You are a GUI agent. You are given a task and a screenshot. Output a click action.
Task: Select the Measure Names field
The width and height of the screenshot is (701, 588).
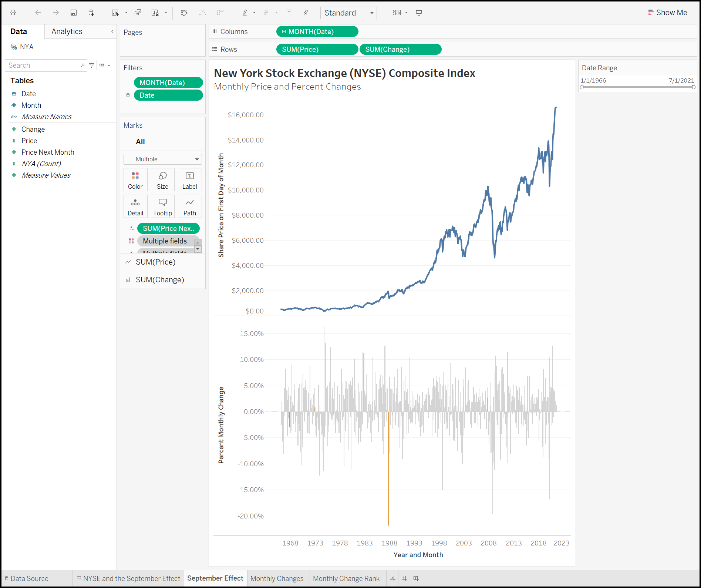pyautogui.click(x=47, y=117)
